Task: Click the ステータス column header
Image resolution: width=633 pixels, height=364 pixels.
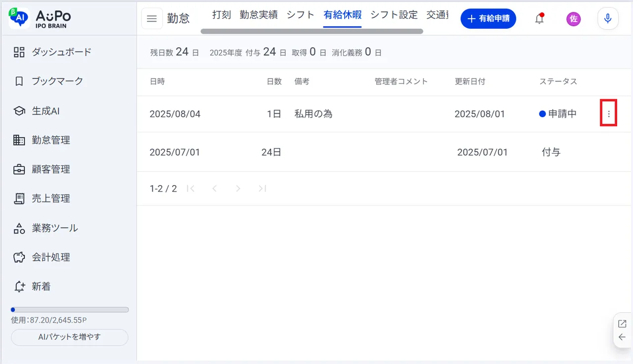Action: pyautogui.click(x=558, y=81)
